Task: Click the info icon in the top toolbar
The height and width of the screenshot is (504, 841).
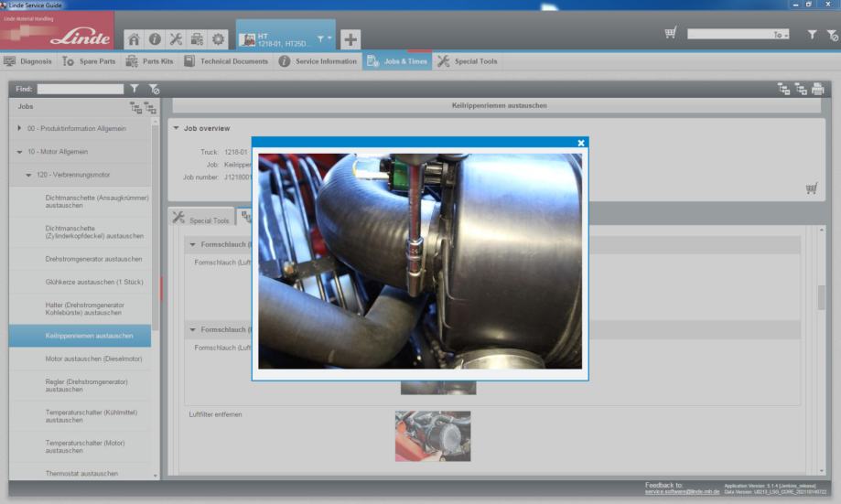Action: tap(155, 39)
